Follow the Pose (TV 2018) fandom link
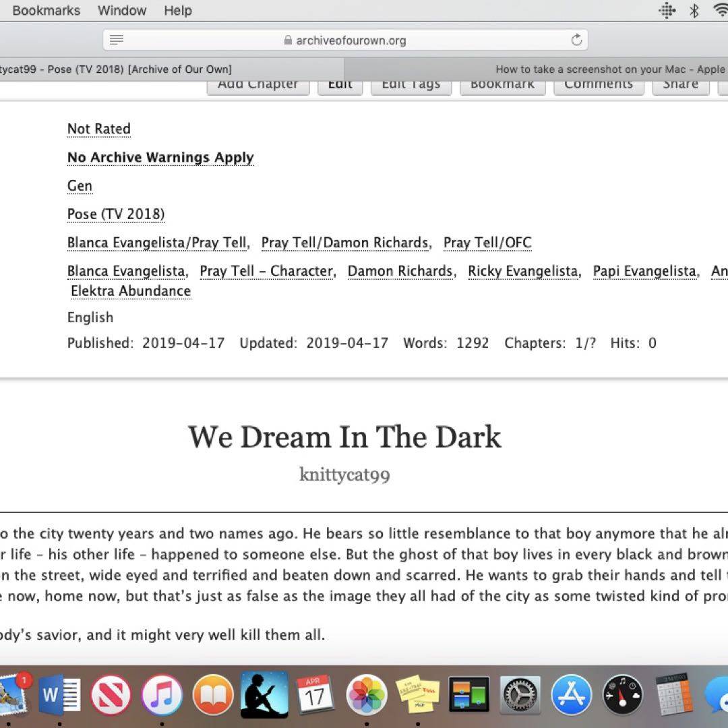 [116, 214]
